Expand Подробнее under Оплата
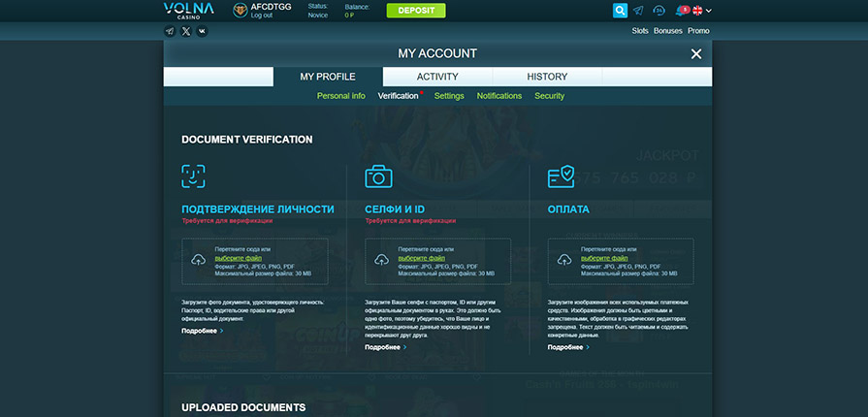Image resolution: width=868 pixels, height=417 pixels. [x=568, y=347]
